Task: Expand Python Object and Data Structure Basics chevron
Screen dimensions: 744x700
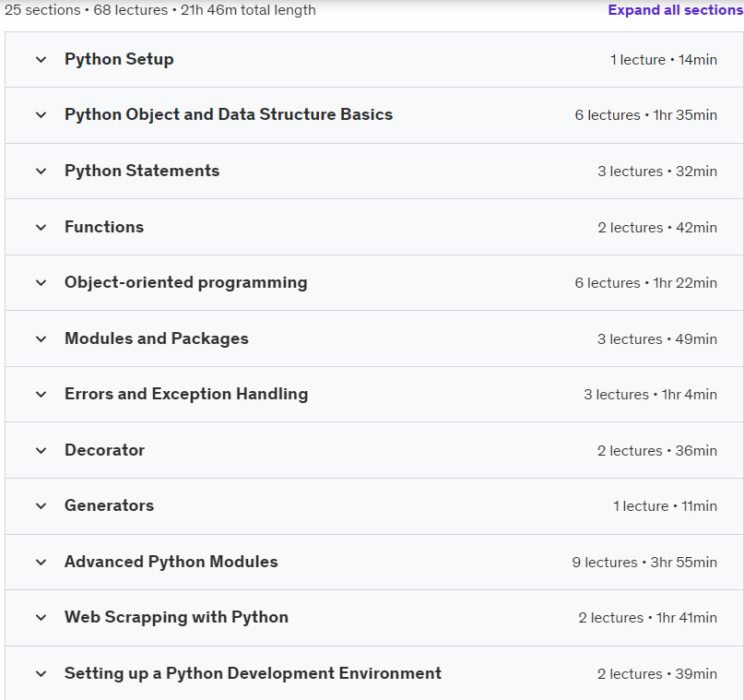Action: coord(41,115)
